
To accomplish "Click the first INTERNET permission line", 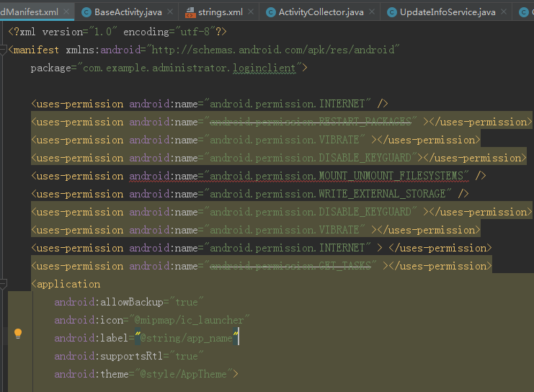I will point(210,104).
